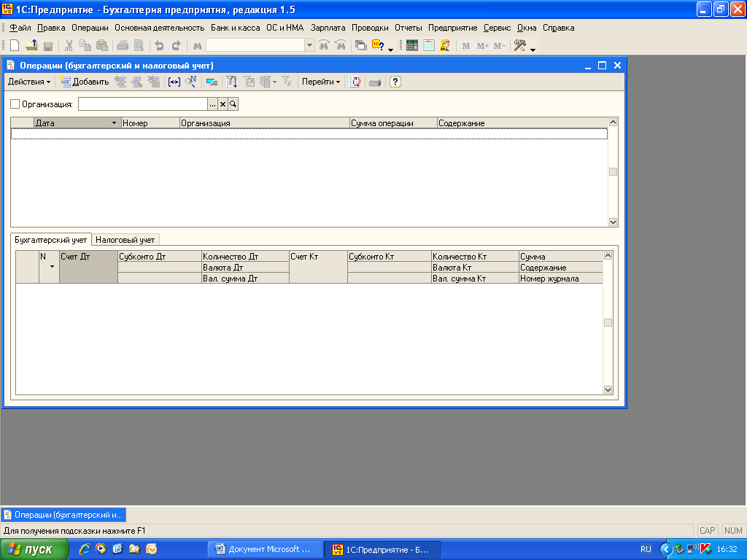Open the Банк и касса menu

236,28
